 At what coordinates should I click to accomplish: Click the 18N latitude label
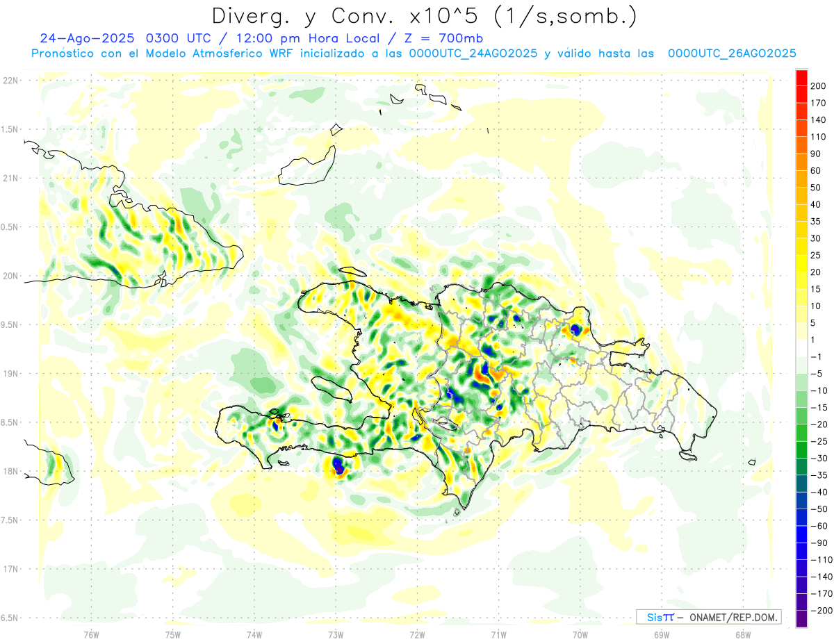pyautogui.click(x=10, y=472)
